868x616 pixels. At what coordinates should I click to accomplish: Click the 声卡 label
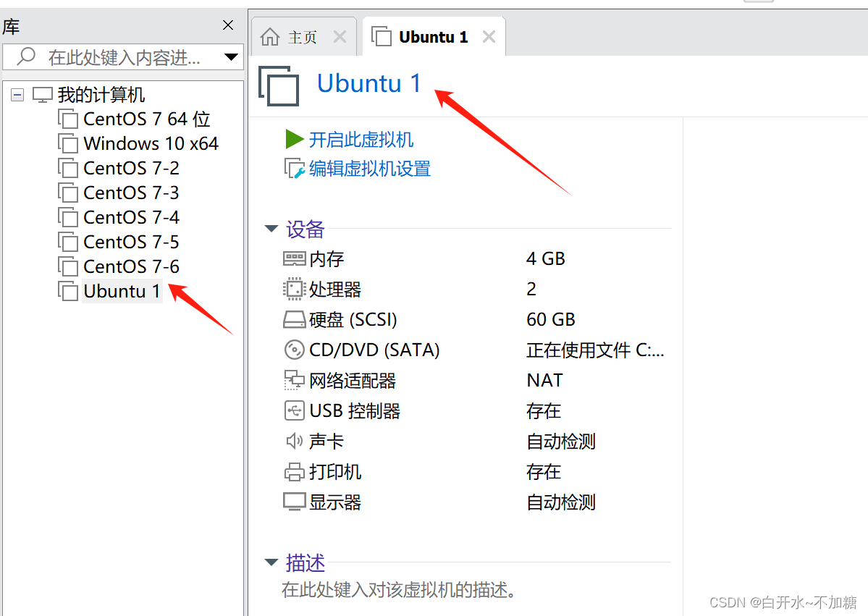tap(326, 441)
